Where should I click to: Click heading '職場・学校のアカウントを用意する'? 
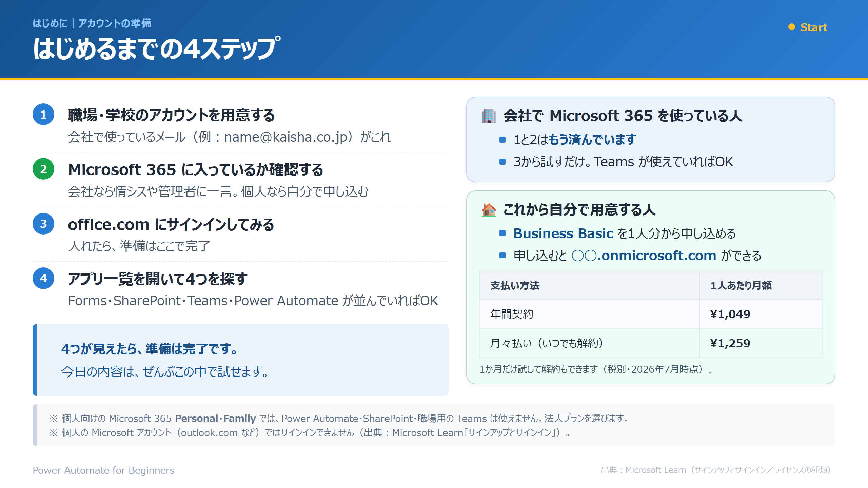point(171,115)
